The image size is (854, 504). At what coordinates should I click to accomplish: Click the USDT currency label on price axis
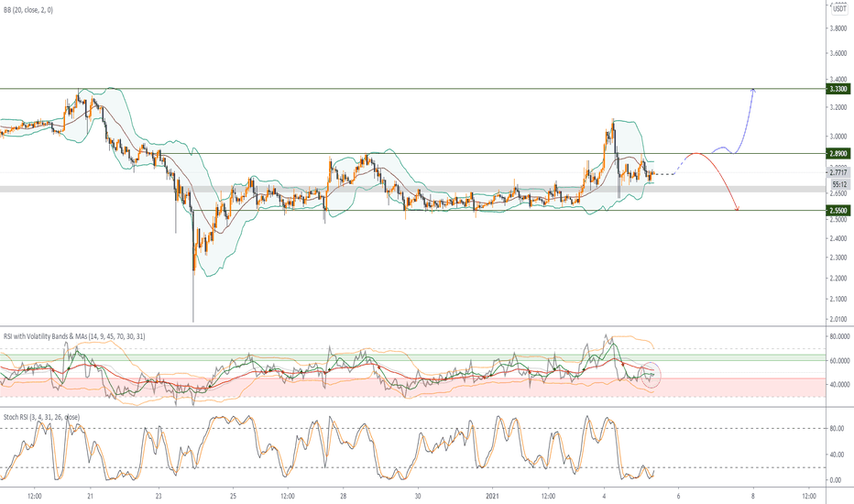[x=839, y=9]
